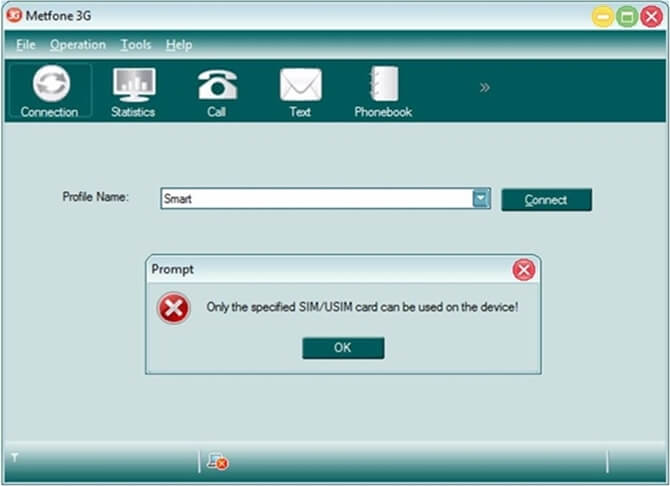Screen dimensions: 670x486
Task: Click the red error icon in Prompt
Action: point(173,308)
